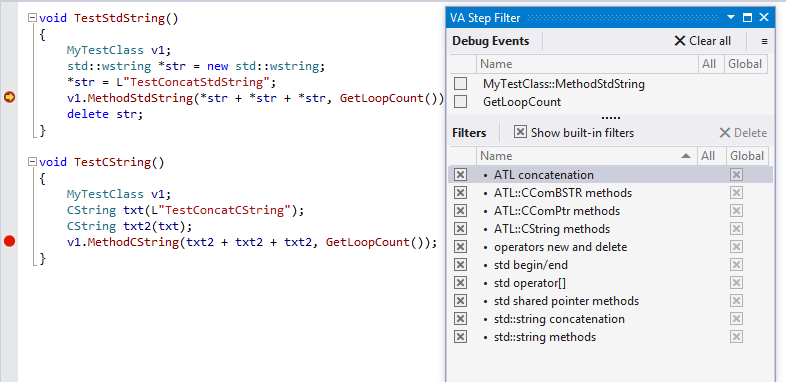786x382 pixels.
Task: Toggle Global checkbox for std operator[]
Action: click(736, 283)
